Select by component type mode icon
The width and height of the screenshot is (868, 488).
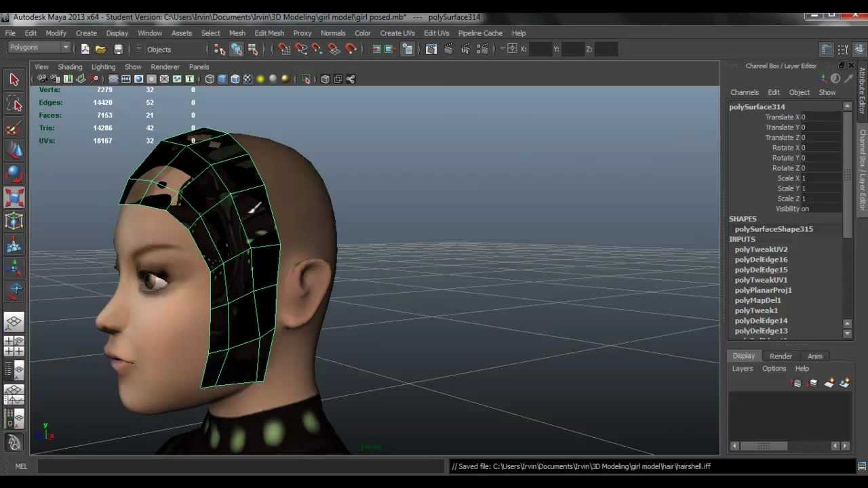coord(253,49)
